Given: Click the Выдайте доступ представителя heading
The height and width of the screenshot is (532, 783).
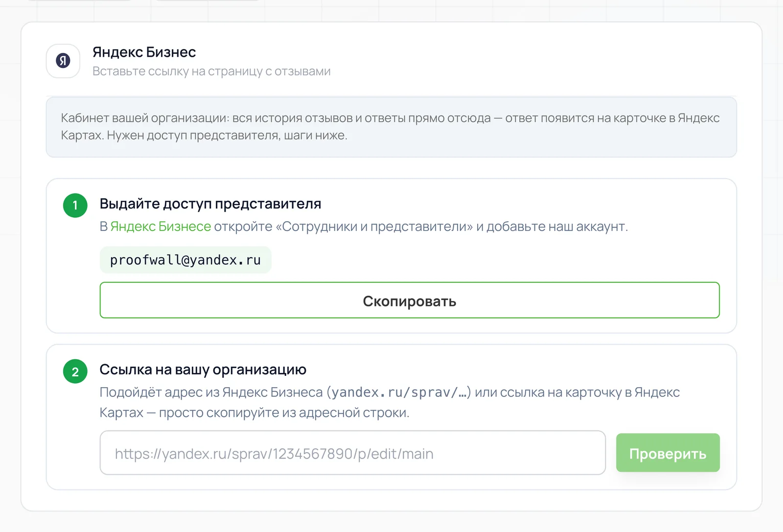Looking at the screenshot, I should tap(210, 204).
